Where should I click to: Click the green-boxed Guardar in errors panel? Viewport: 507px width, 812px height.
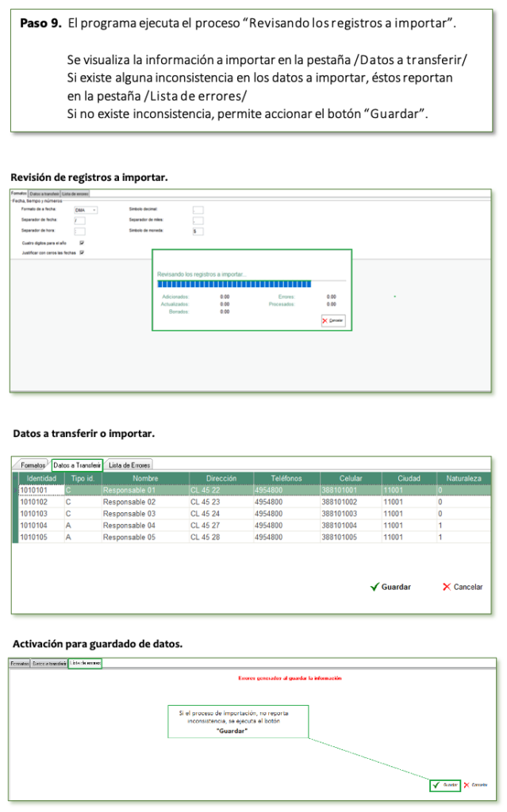(445, 784)
